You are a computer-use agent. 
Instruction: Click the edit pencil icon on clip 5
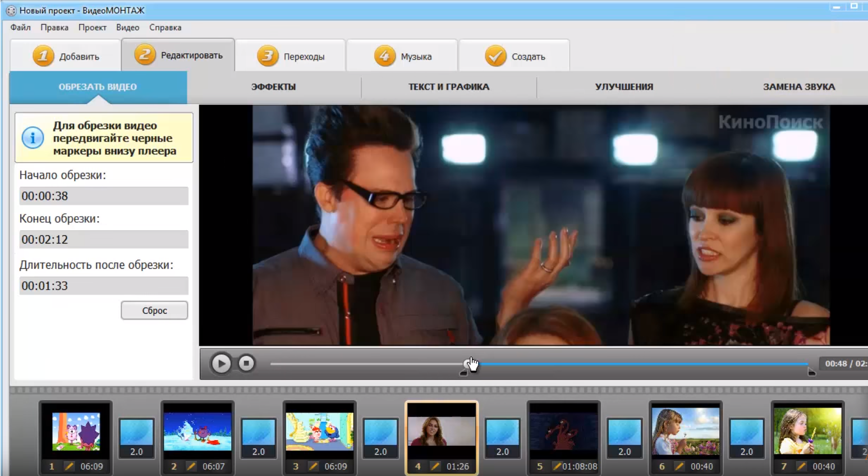pos(557,466)
